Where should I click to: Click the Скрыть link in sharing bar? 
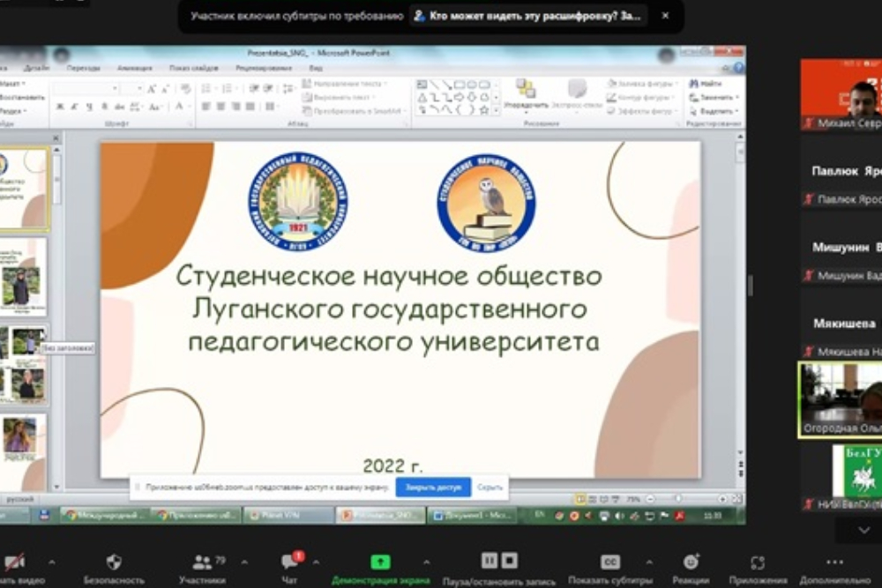click(490, 487)
